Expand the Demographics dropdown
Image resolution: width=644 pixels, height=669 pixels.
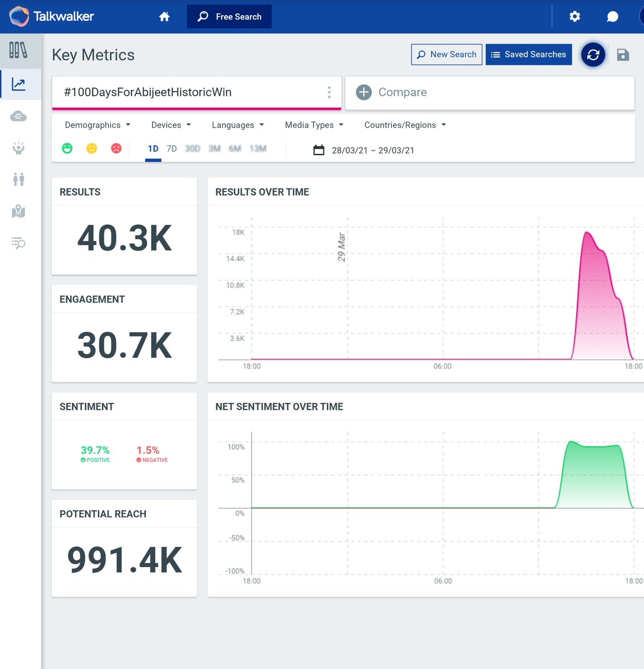(x=98, y=125)
